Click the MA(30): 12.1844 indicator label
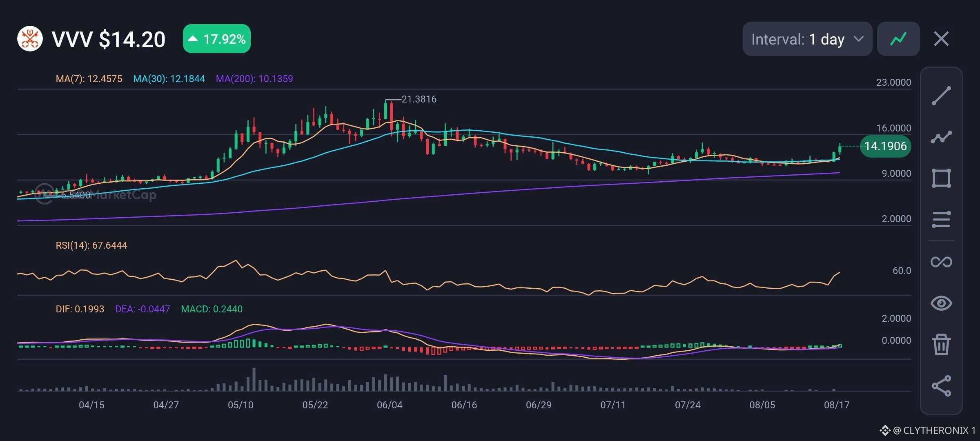This screenshot has width=980, height=441. pyautogui.click(x=169, y=79)
